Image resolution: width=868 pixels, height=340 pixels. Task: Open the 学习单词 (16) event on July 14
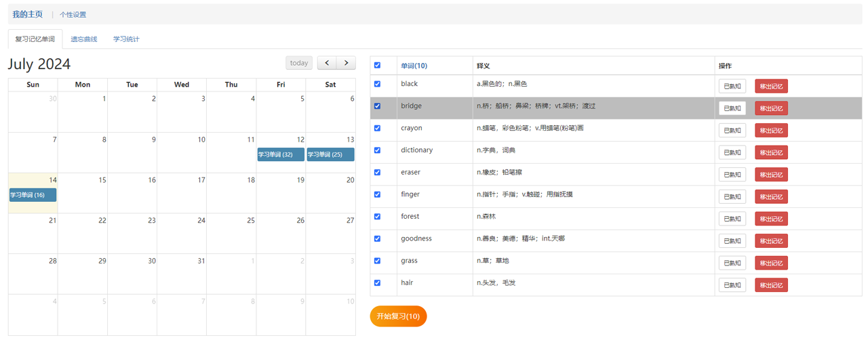33,195
